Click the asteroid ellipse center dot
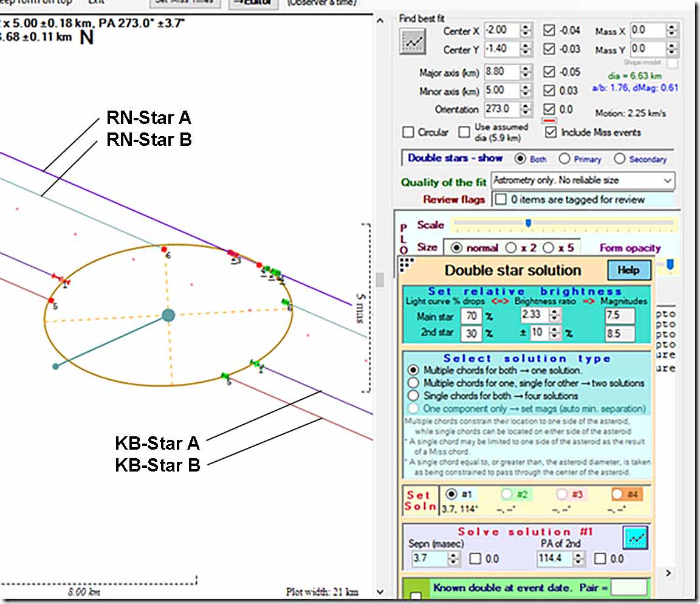 [x=168, y=315]
